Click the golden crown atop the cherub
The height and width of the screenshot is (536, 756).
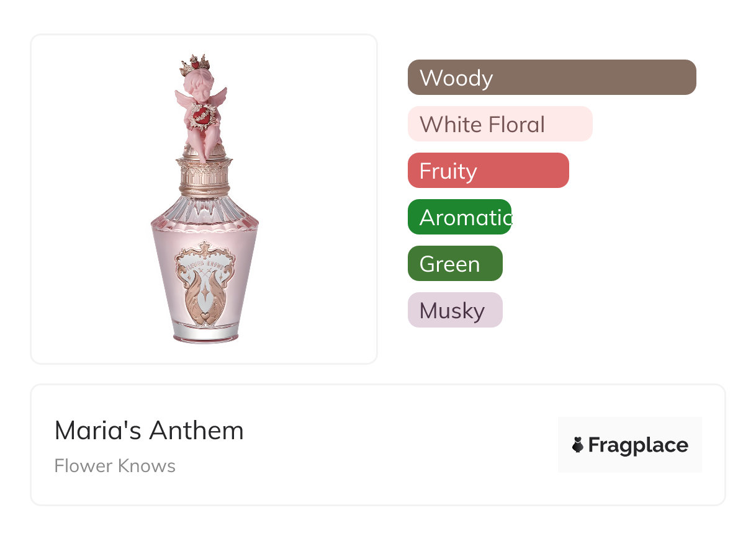point(193,63)
